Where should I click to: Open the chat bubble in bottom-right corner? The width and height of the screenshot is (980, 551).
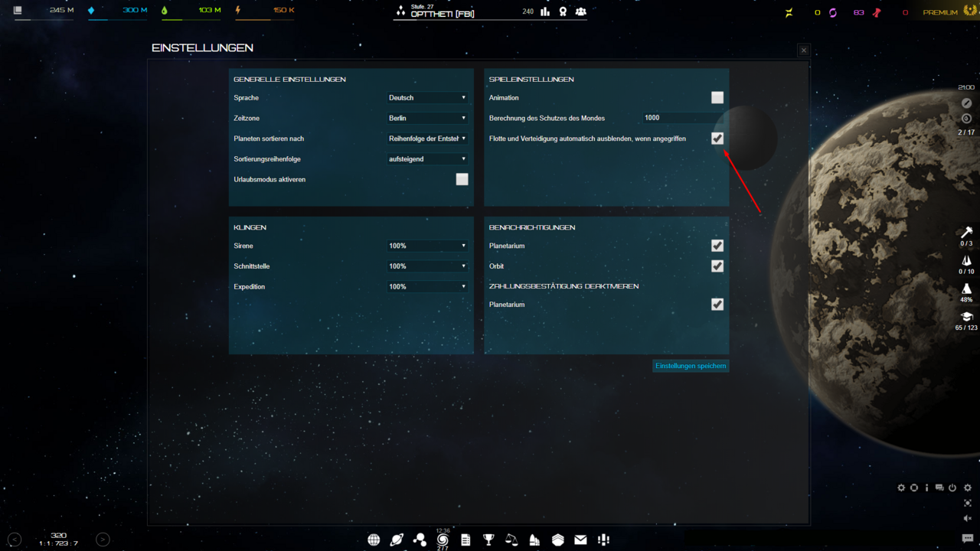coord(968,539)
